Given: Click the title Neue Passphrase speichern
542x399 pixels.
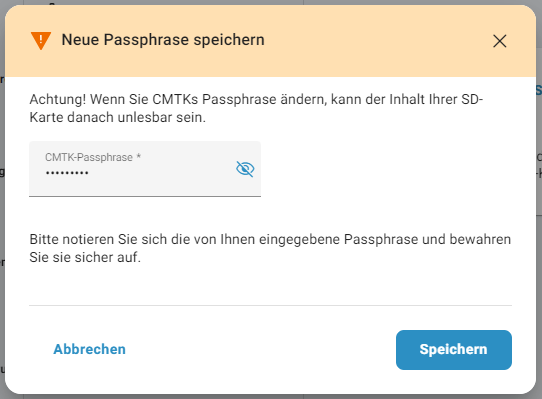Looking at the screenshot, I should click(x=163, y=40).
